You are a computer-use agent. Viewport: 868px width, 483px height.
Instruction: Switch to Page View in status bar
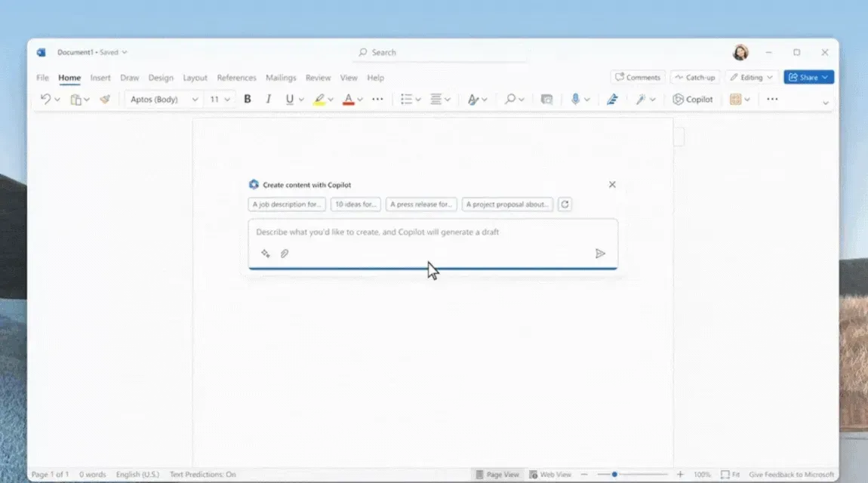tap(497, 474)
